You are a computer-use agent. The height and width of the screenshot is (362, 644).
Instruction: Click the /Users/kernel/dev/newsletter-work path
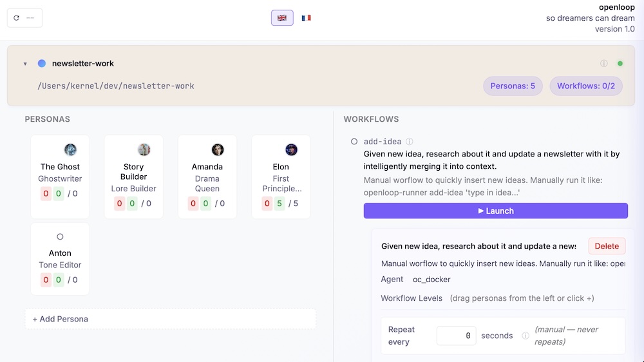click(116, 86)
